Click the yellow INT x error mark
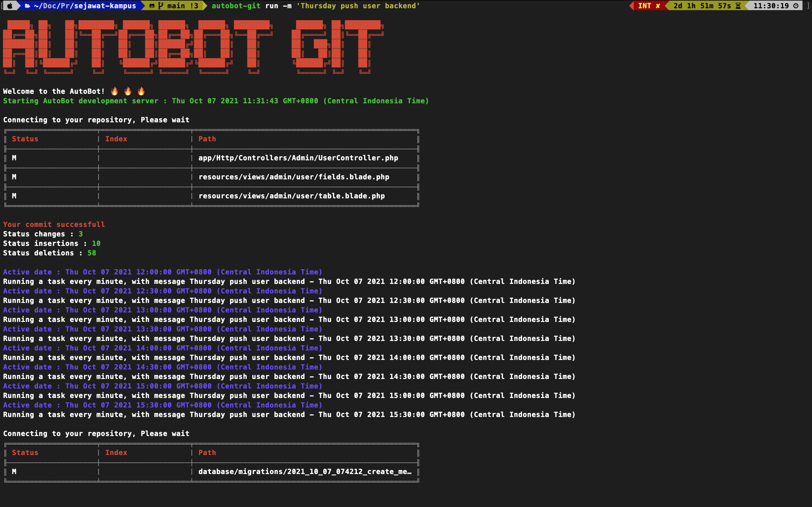Image resolution: width=812 pixels, height=507 pixels. 658,6
